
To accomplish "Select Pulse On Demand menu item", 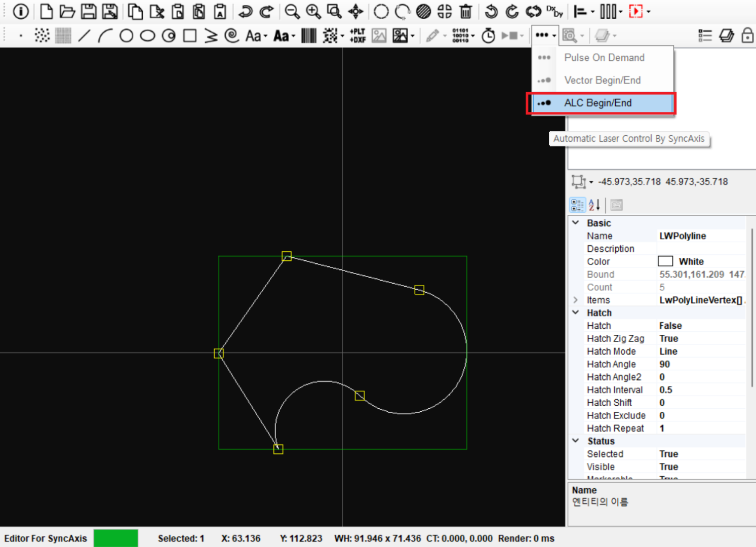I will coord(603,58).
